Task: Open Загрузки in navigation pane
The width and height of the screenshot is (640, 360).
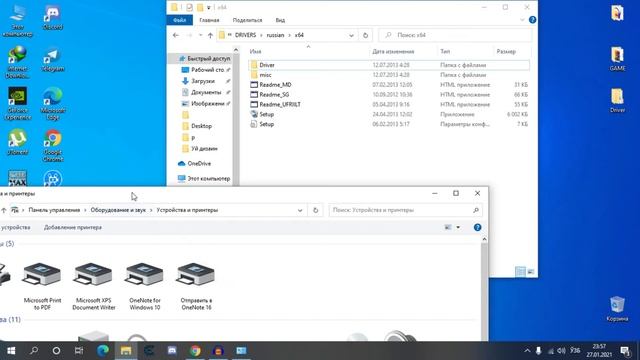Action: 202,81
